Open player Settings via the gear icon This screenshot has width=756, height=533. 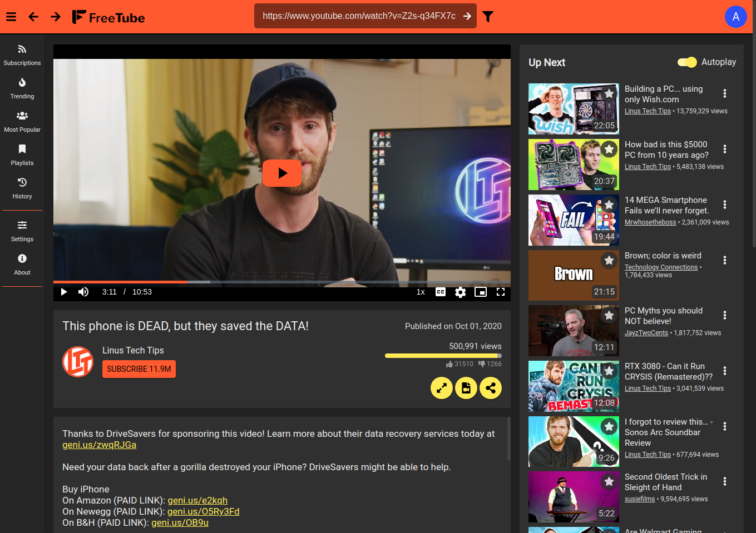[x=460, y=292]
